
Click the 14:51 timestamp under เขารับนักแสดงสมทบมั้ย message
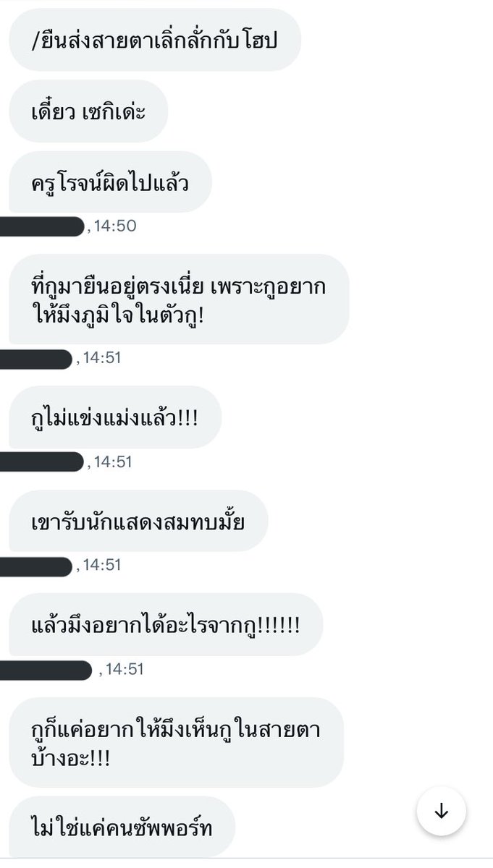coord(101,565)
